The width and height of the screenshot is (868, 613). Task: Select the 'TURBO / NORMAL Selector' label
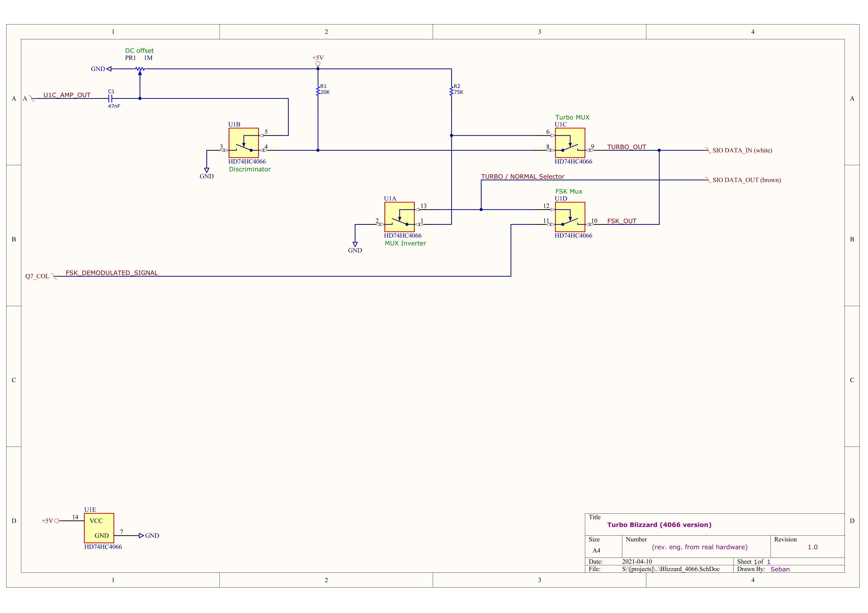523,176
